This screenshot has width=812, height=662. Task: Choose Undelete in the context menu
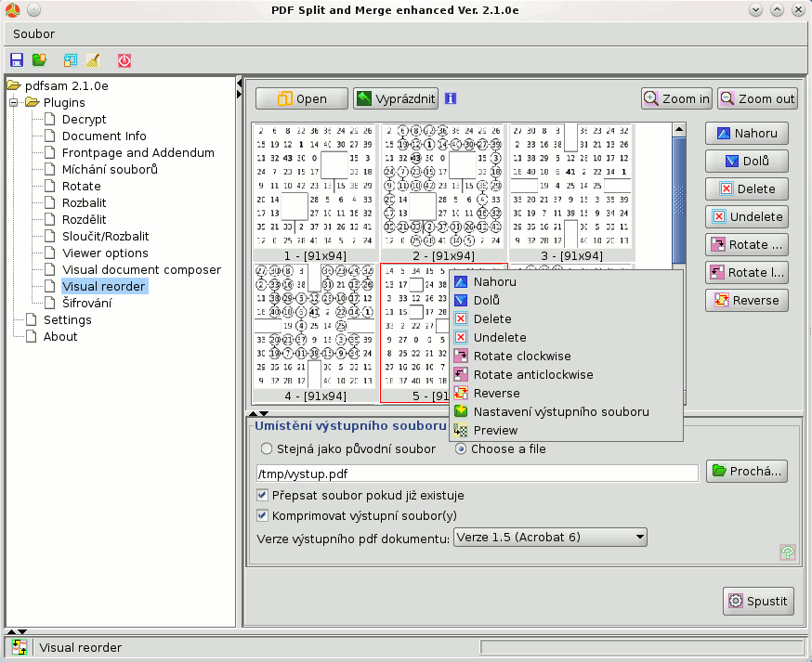coord(566,337)
